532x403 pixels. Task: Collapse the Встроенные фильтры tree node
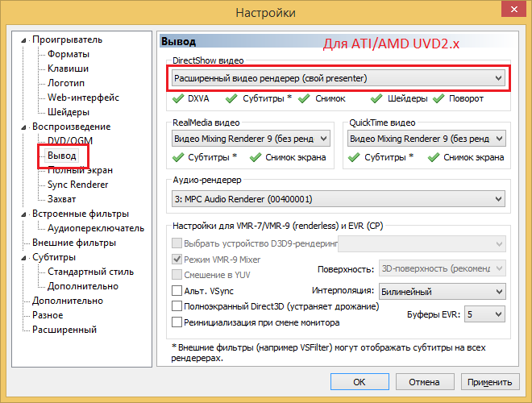pyautogui.click(x=23, y=214)
